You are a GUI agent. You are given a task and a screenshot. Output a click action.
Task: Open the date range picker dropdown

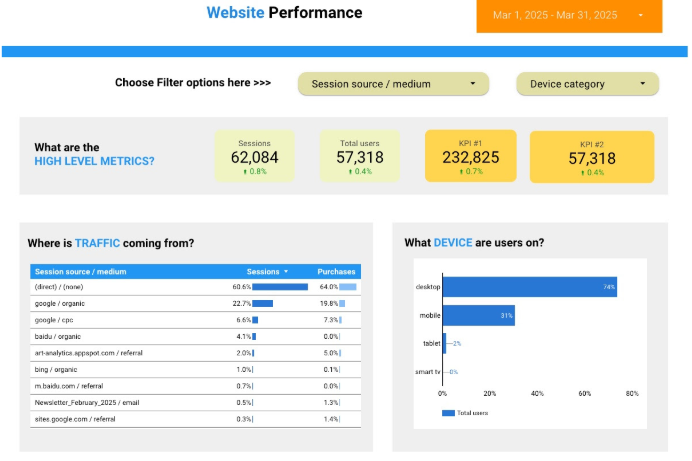568,15
